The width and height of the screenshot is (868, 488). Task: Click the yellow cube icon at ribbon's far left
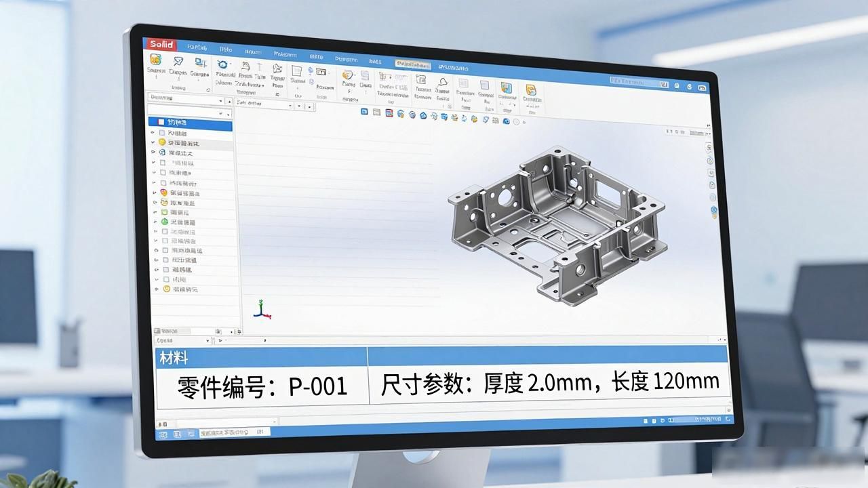click(155, 60)
